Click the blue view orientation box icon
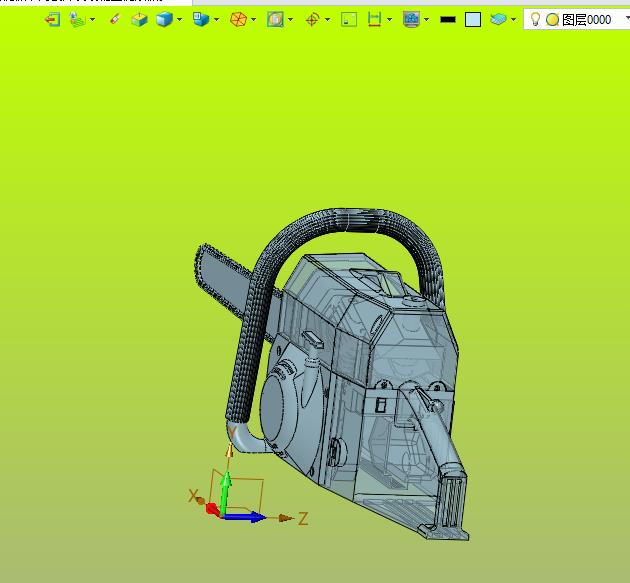Screen dimensions: 630x583 click(x=200, y=19)
